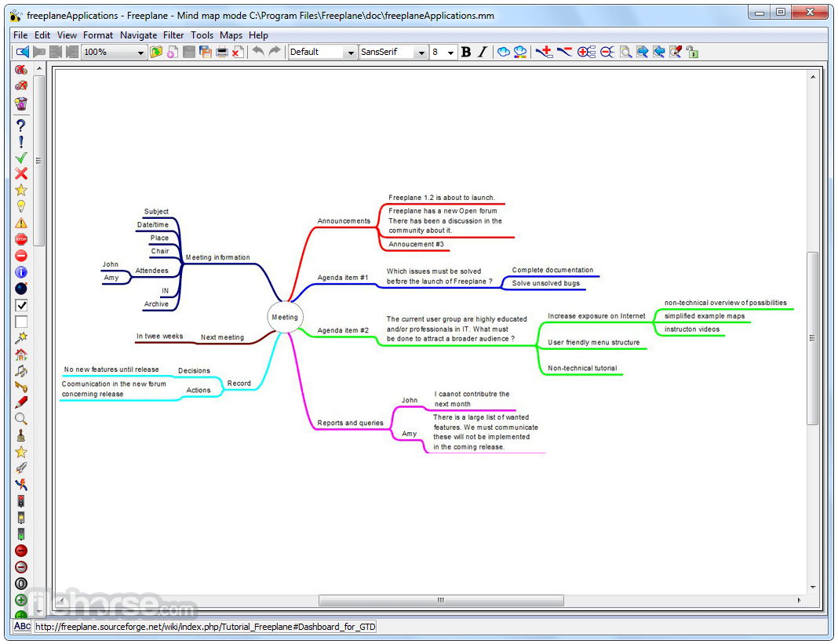
Task: Add the house icon to node
Action: pos(21,355)
